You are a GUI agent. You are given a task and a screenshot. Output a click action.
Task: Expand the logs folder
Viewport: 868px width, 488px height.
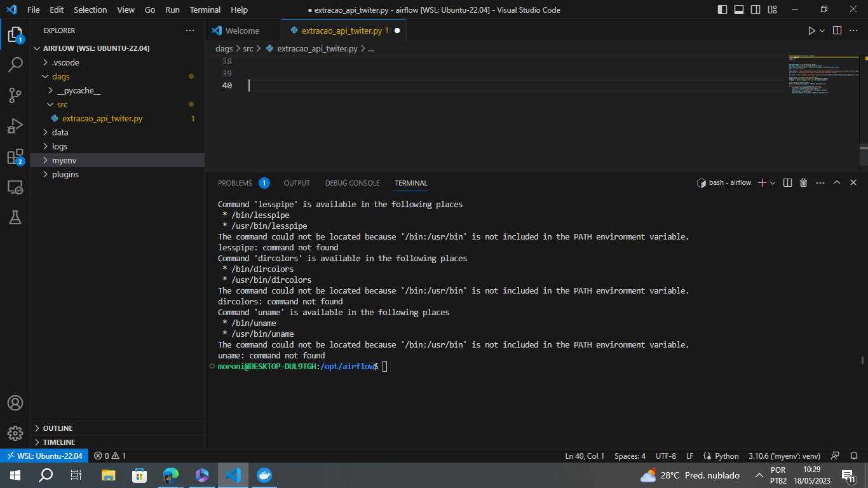point(118,146)
